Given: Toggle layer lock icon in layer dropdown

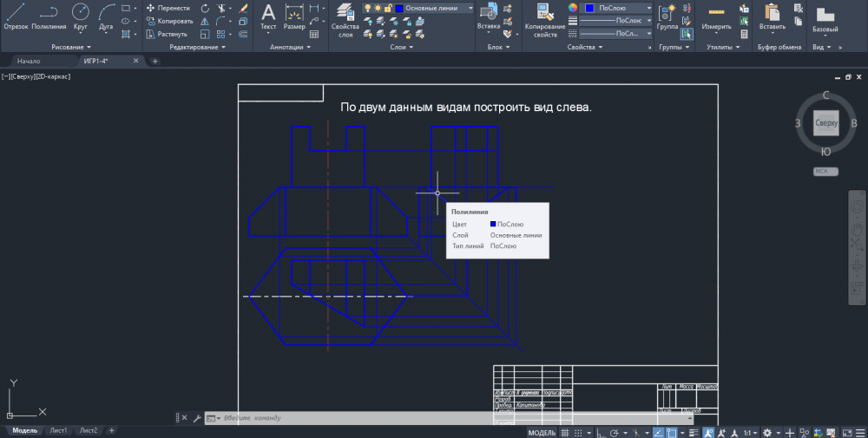Looking at the screenshot, I should pyautogui.click(x=388, y=9).
